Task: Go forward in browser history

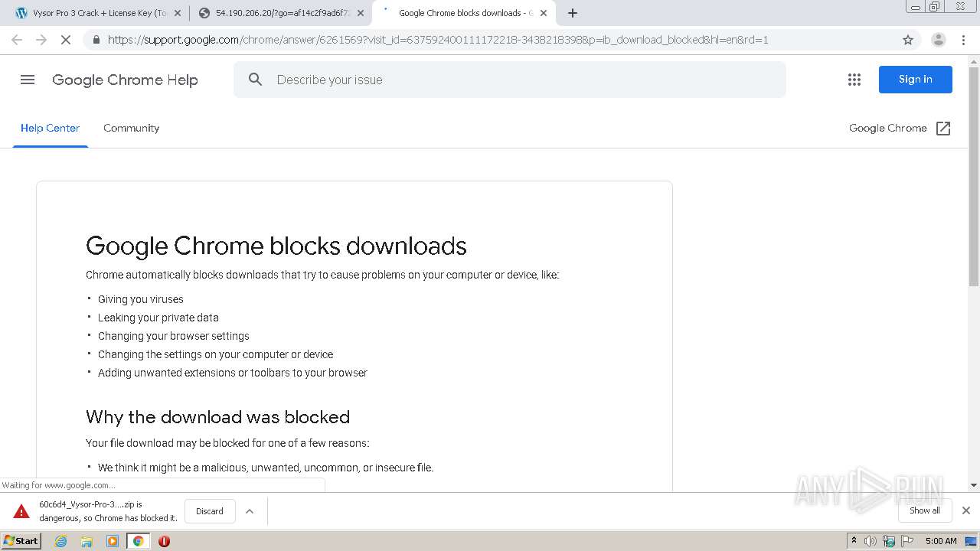Action: click(x=41, y=40)
